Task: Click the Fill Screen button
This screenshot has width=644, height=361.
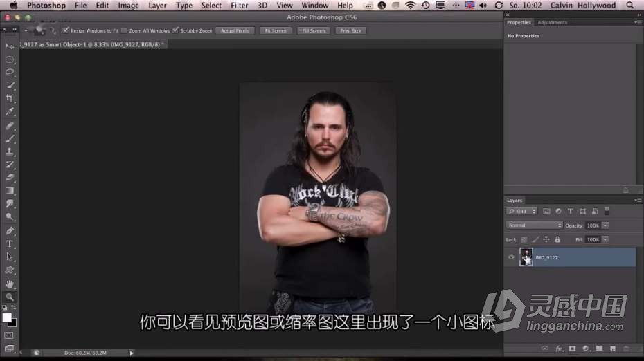Action: pos(314,30)
